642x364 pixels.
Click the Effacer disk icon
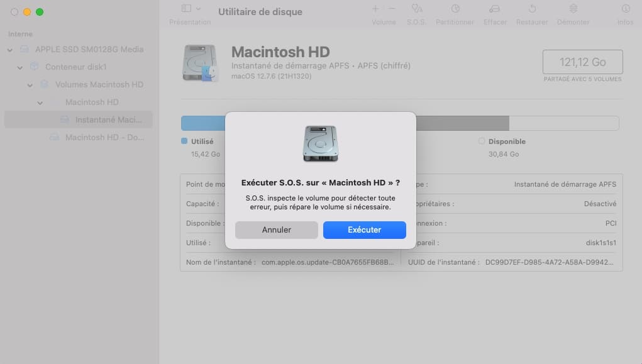(x=495, y=9)
